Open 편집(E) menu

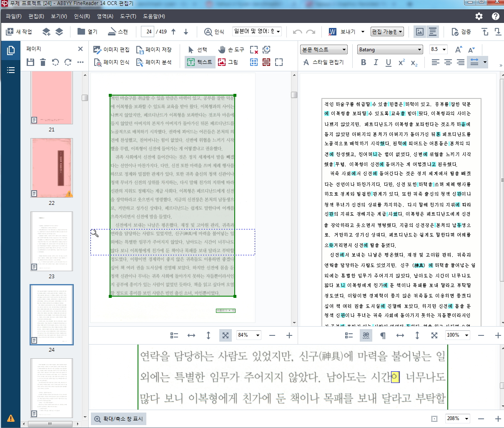pyautogui.click(x=36, y=16)
